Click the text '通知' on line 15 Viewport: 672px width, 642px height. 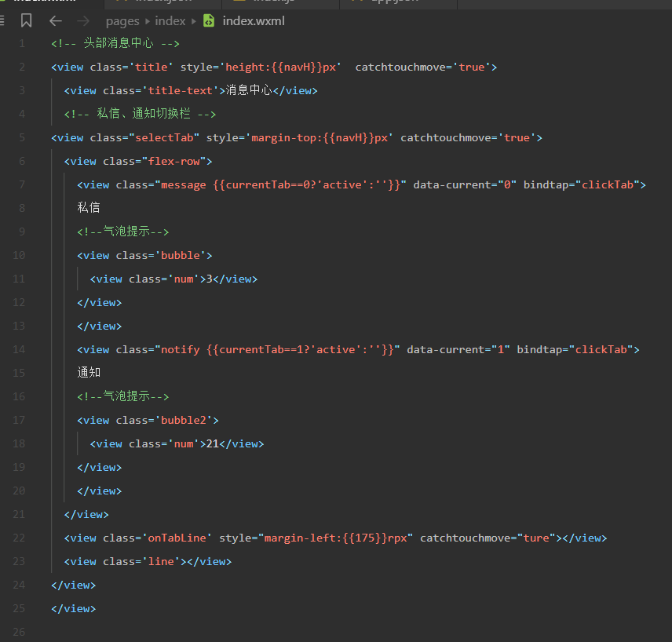[89, 373]
